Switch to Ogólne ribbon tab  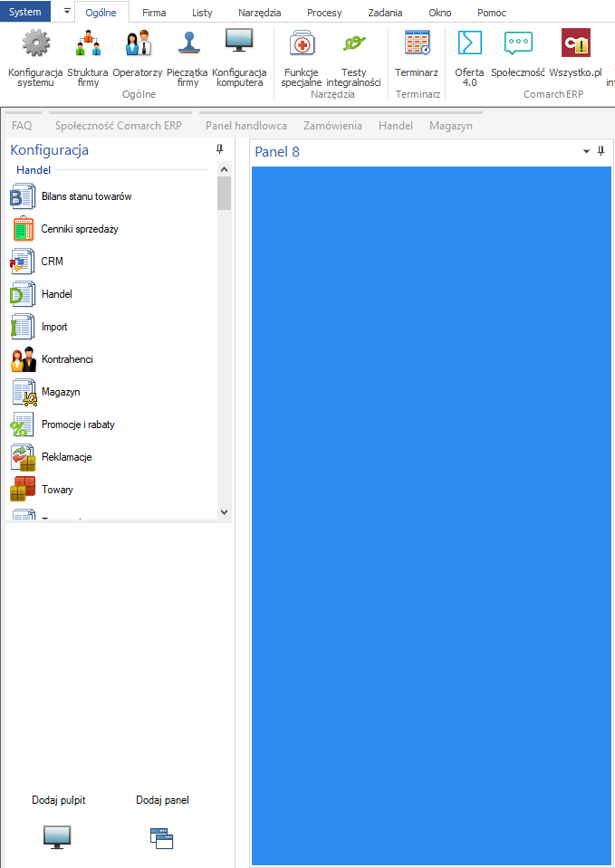(101, 12)
